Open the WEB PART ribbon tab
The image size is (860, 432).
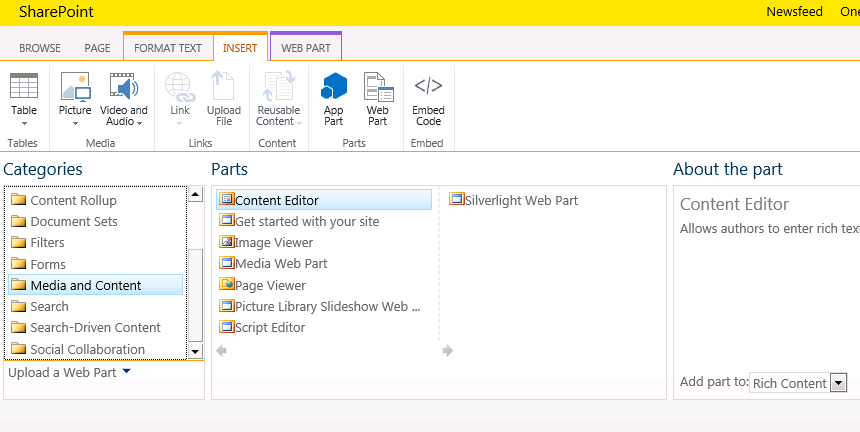click(x=306, y=48)
